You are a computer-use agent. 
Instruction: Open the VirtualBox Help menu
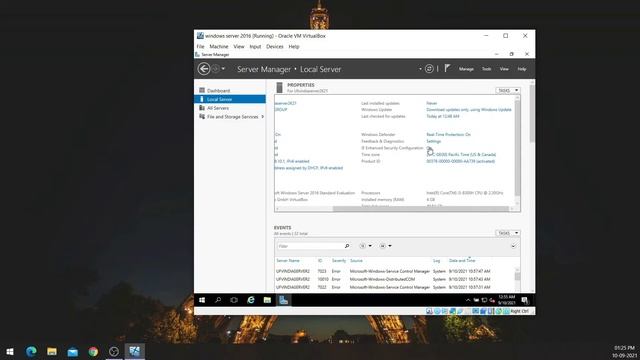[x=294, y=47]
